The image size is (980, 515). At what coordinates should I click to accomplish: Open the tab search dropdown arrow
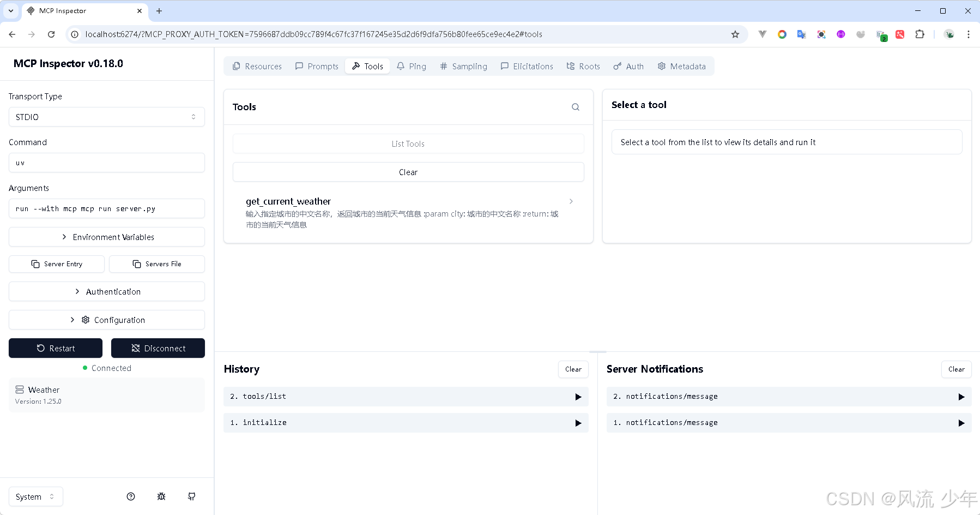(11, 11)
